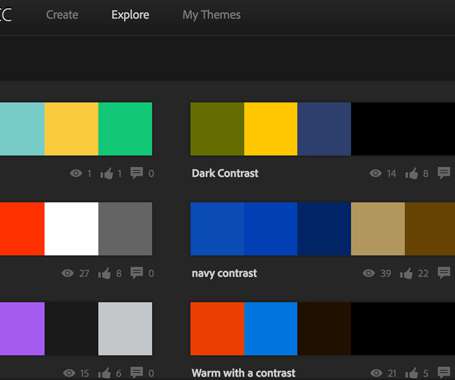
Task: Click the eye icon next to 27 views
Action: click(67, 273)
